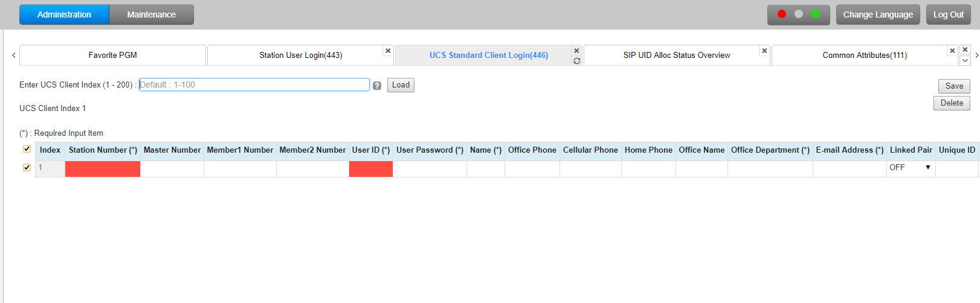Viewport: 980px width, 303px height.
Task: Open the Linked Pair OFF dropdown
Action: click(911, 168)
